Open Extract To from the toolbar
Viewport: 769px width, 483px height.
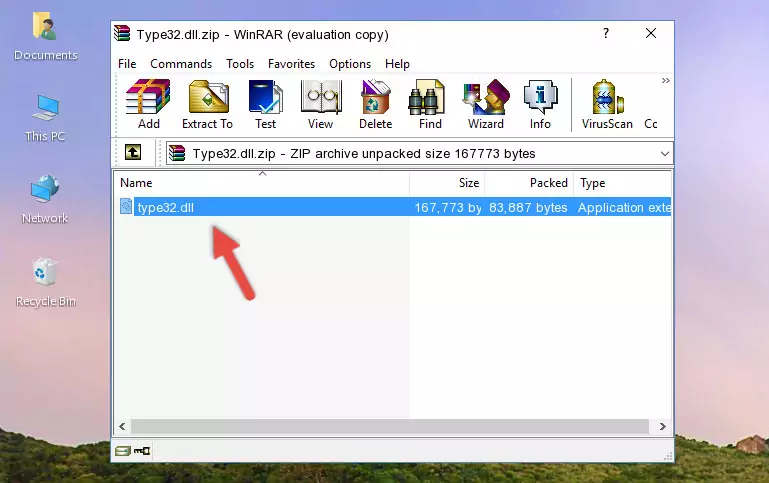point(207,104)
